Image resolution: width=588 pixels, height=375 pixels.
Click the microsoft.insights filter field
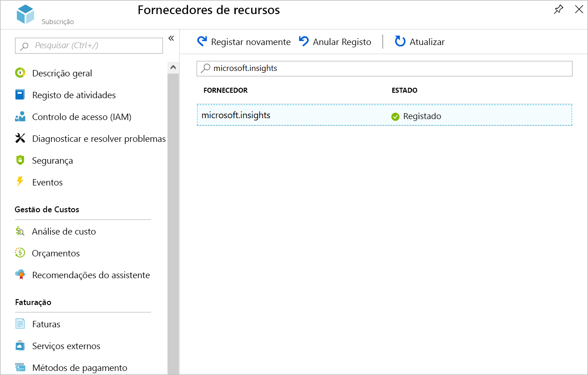(x=385, y=69)
